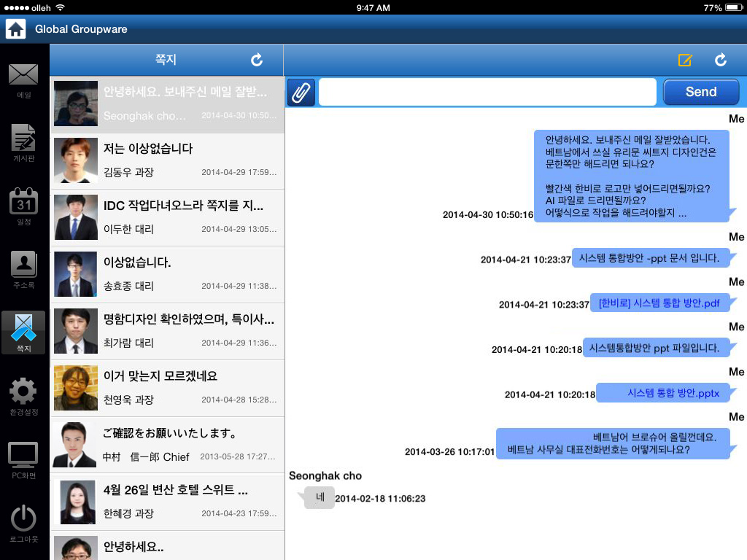The image size is (747, 560).
Task: Focus the message text input field
Action: 487,91
